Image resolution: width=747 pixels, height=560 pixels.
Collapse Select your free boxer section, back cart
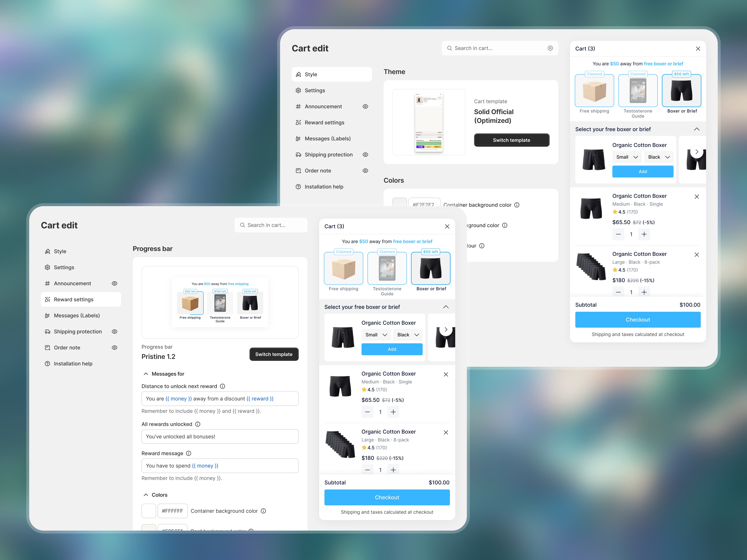tap(696, 129)
